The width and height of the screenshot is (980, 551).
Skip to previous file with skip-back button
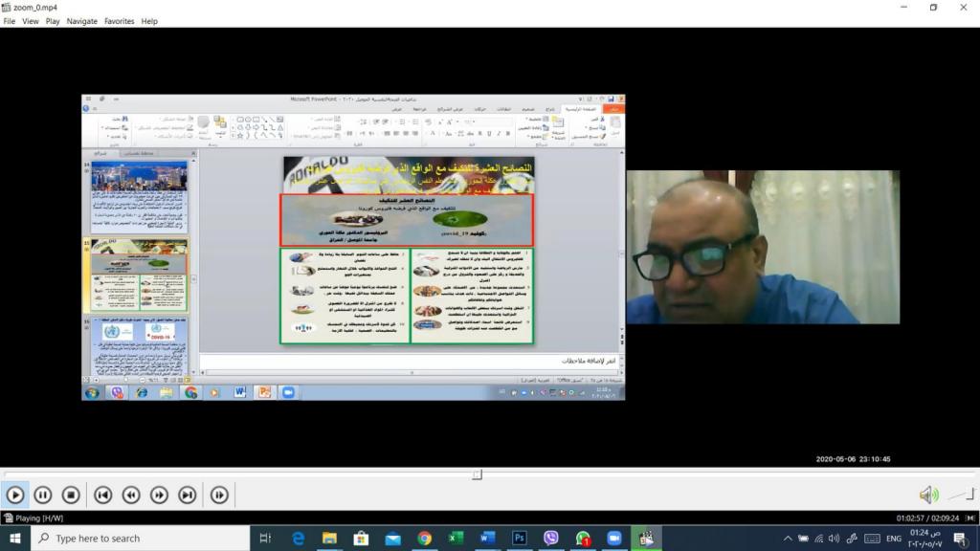tap(103, 495)
